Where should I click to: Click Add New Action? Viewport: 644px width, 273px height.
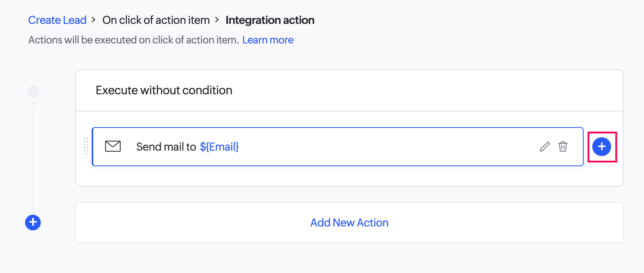click(x=349, y=223)
